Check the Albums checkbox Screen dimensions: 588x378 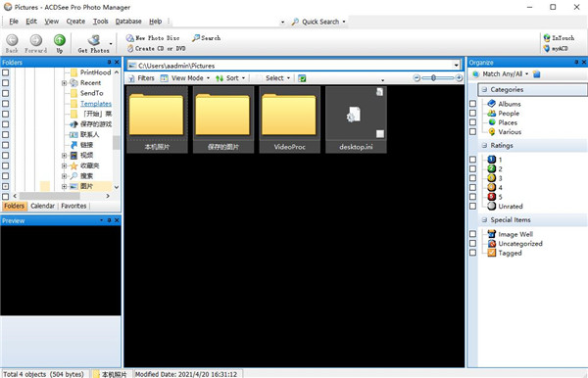click(x=473, y=104)
